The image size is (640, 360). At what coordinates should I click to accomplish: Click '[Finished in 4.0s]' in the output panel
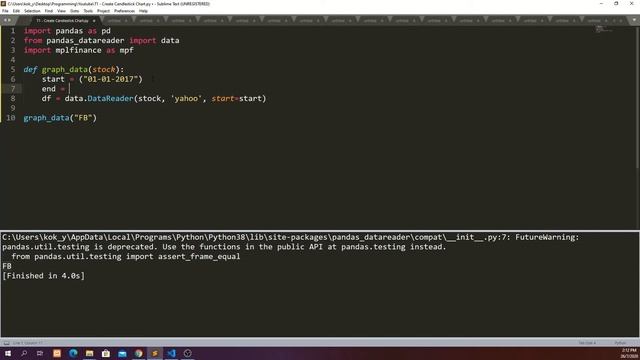[x=43, y=276]
